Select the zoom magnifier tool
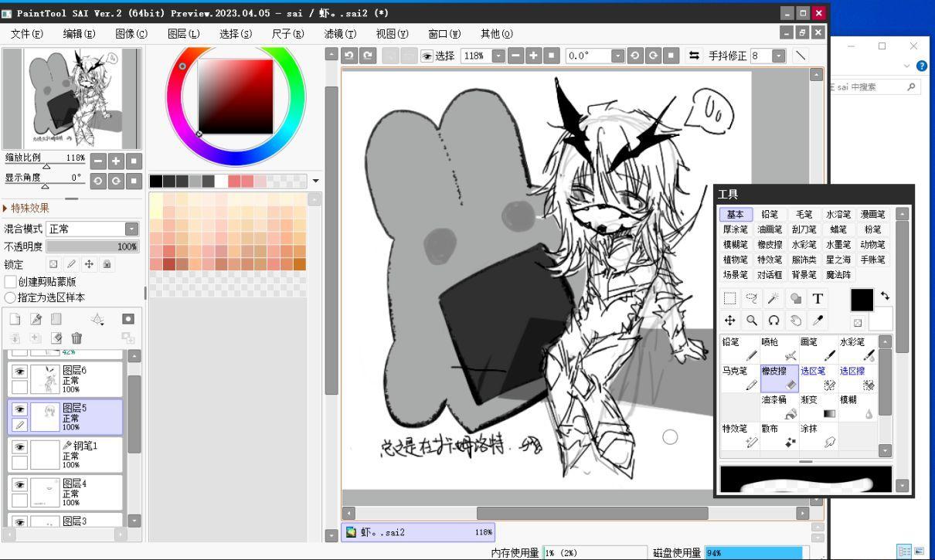Image resolution: width=935 pixels, height=560 pixels. (752, 320)
